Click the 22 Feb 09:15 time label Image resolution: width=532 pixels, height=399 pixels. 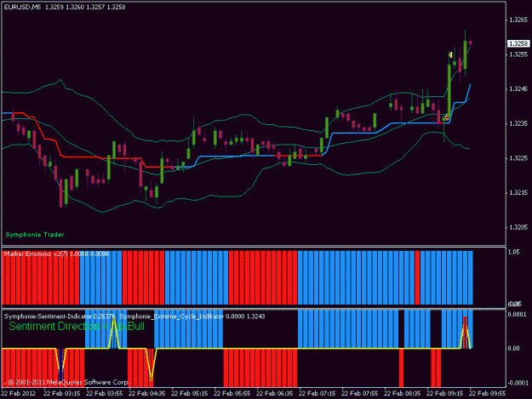(x=445, y=393)
